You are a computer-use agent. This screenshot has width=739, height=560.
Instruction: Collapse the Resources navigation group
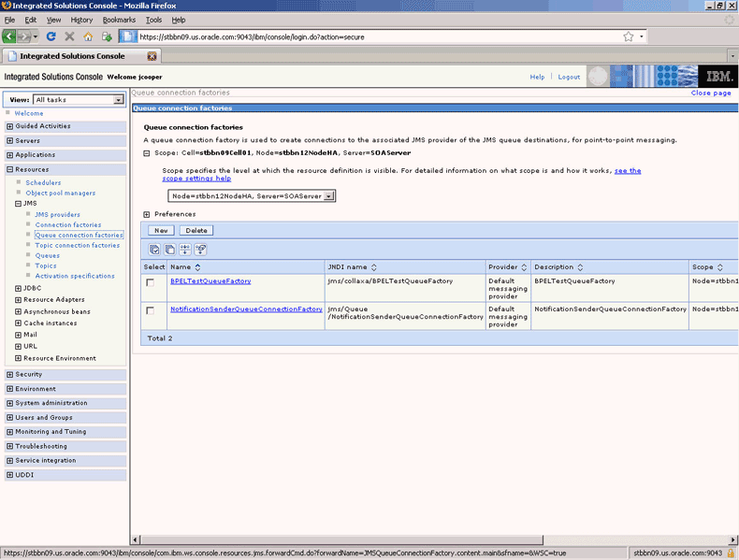coord(10,169)
